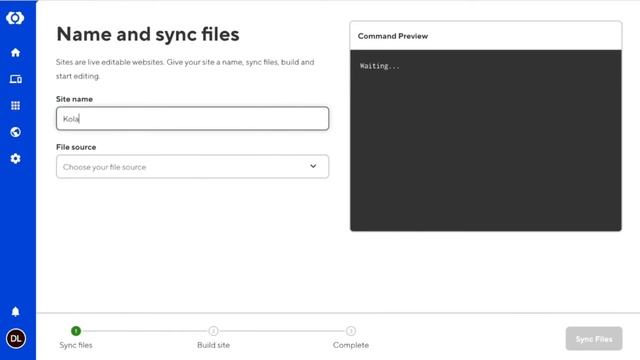The width and height of the screenshot is (640, 360).
Task: Click the Site name input field
Action: [192, 119]
